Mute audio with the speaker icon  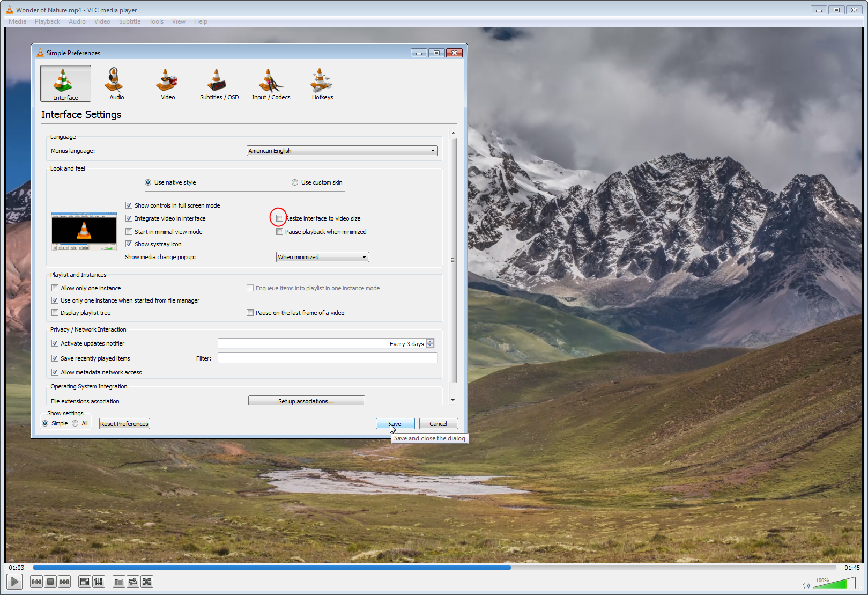coord(806,585)
